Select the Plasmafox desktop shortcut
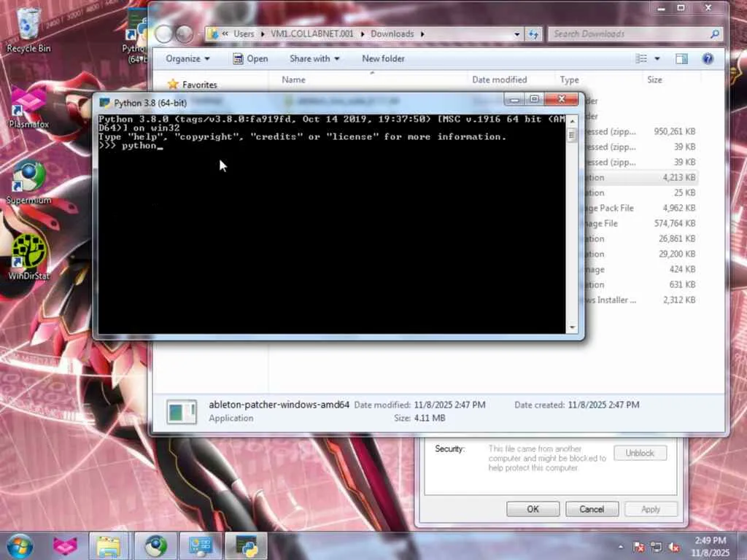The height and width of the screenshot is (560, 747). [x=28, y=107]
